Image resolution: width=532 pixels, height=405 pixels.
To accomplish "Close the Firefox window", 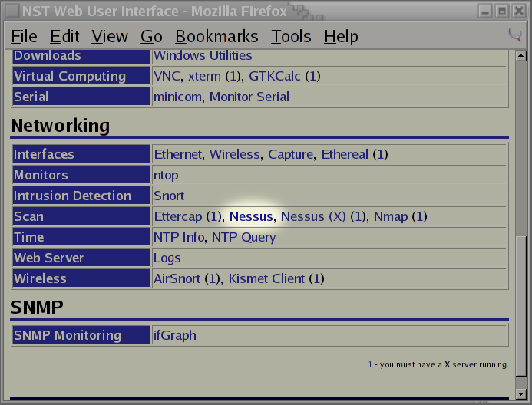I will click(x=519, y=12).
